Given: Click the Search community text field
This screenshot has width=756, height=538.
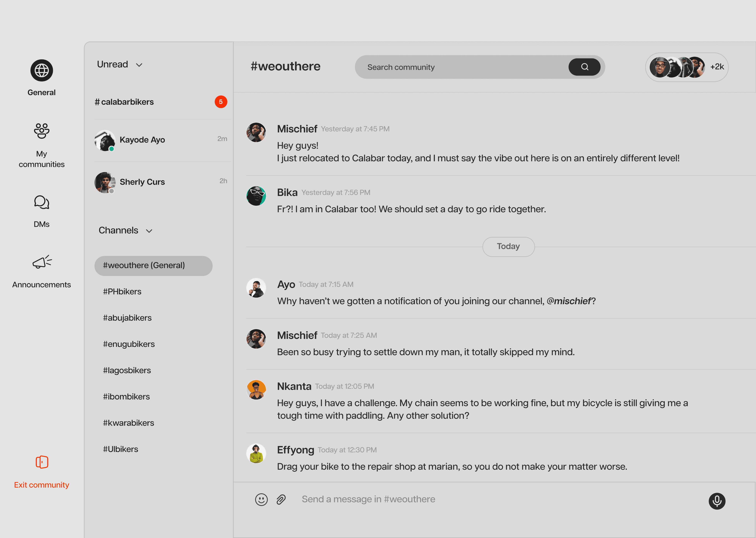Looking at the screenshot, I should point(460,67).
